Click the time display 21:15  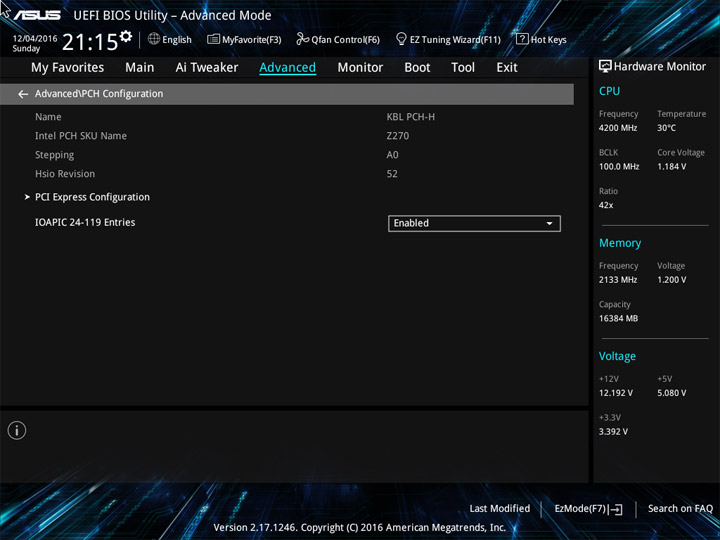tap(90, 42)
